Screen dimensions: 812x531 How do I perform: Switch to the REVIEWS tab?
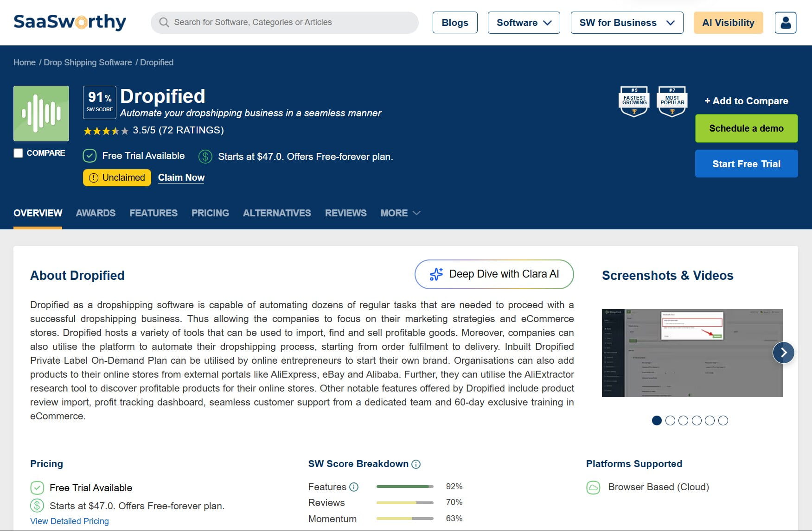click(x=345, y=213)
